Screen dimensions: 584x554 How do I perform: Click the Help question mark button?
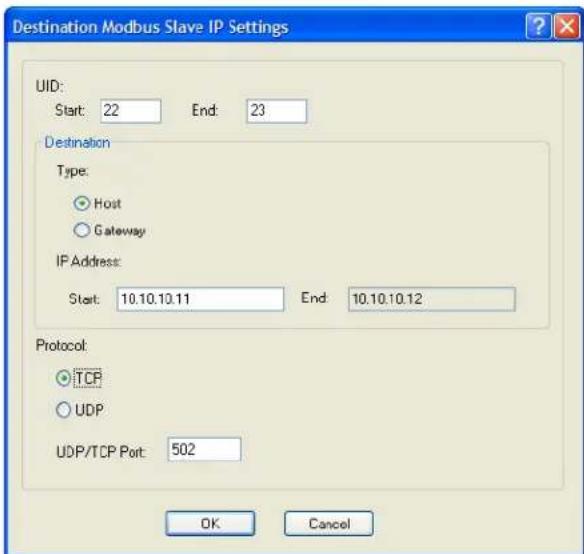click(x=539, y=26)
